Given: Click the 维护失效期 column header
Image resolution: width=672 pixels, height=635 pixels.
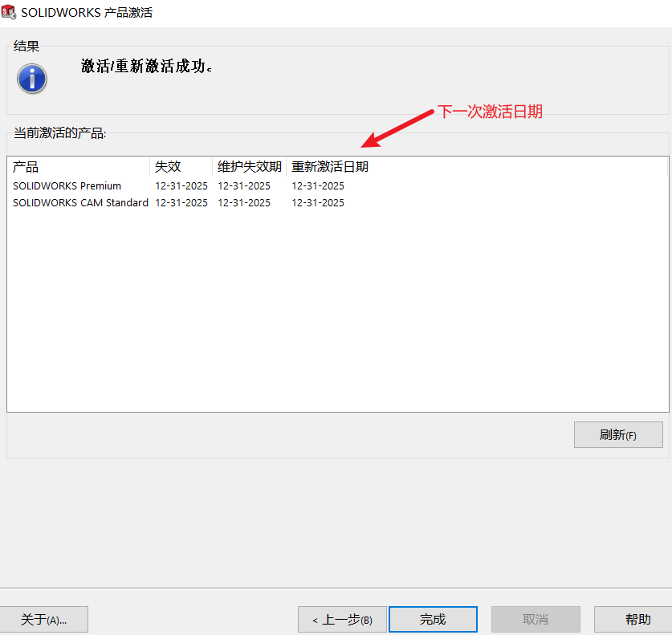Looking at the screenshot, I should (x=248, y=166).
